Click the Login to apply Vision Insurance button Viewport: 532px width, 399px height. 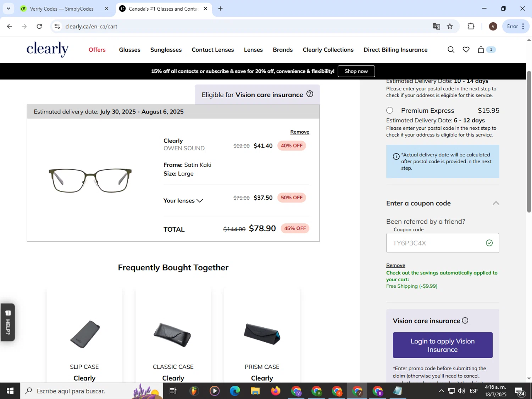point(443,345)
